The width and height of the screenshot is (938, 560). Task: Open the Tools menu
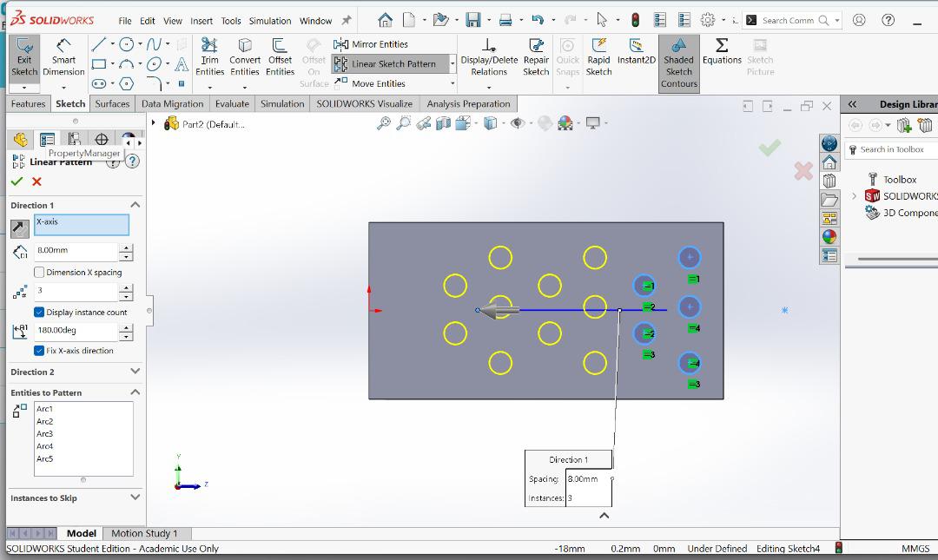pos(231,21)
